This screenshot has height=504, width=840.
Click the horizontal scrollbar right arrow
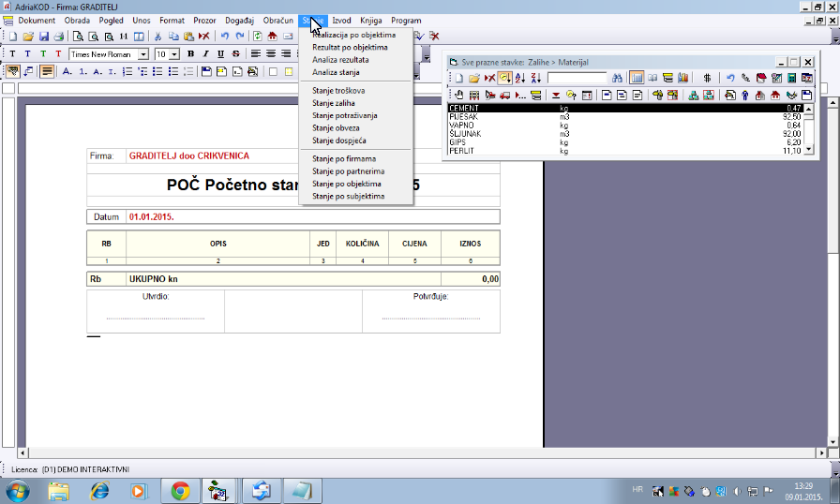[x=822, y=452]
